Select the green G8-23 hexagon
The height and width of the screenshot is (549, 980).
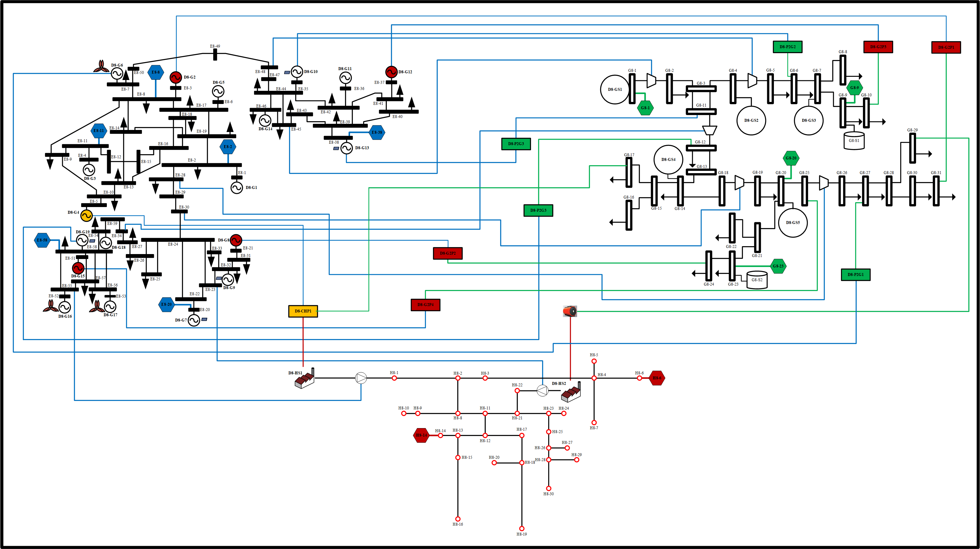(778, 266)
